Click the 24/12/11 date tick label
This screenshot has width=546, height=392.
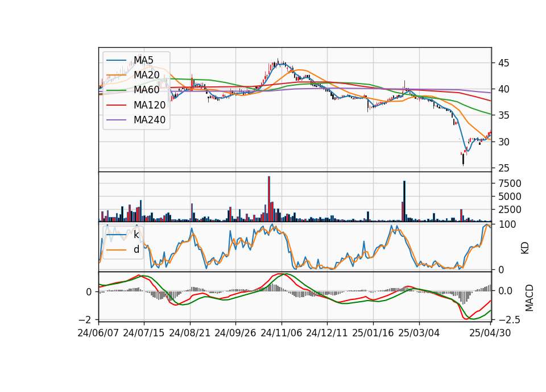click(x=327, y=333)
